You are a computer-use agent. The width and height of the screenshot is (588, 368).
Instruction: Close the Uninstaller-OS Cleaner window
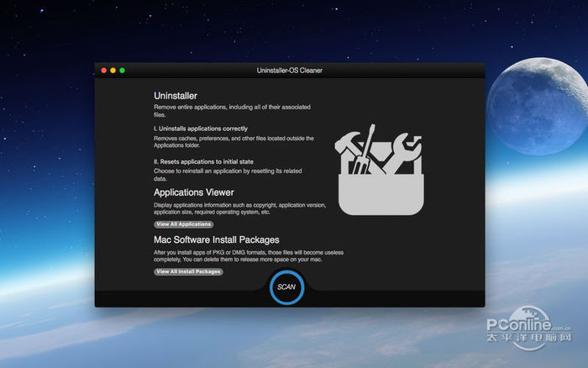pos(104,70)
